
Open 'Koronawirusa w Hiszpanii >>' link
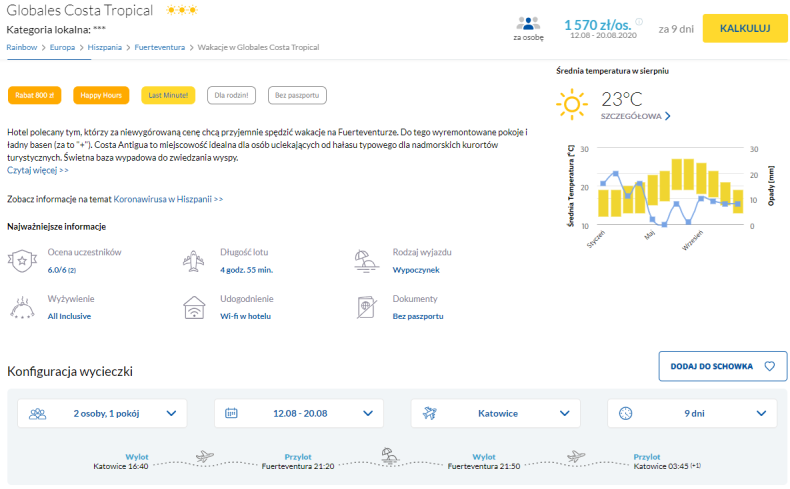pyautogui.click(x=168, y=199)
